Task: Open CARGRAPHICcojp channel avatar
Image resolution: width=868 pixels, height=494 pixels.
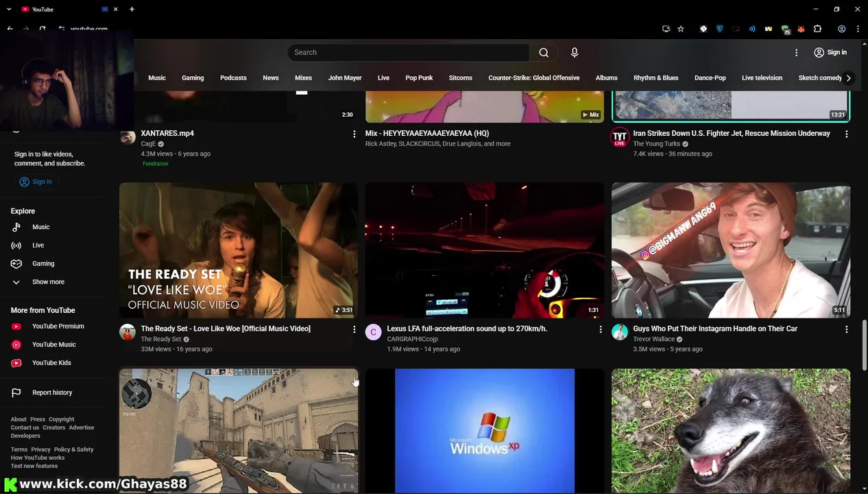Action: pos(373,333)
